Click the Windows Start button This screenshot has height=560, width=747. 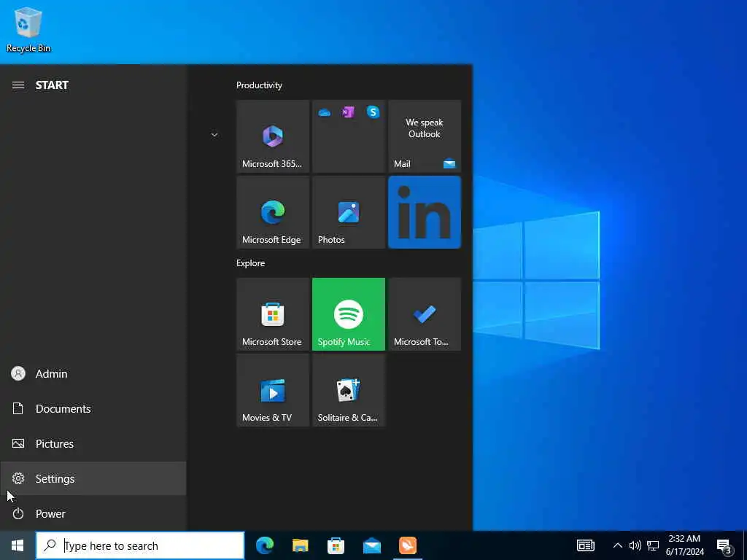click(x=18, y=545)
